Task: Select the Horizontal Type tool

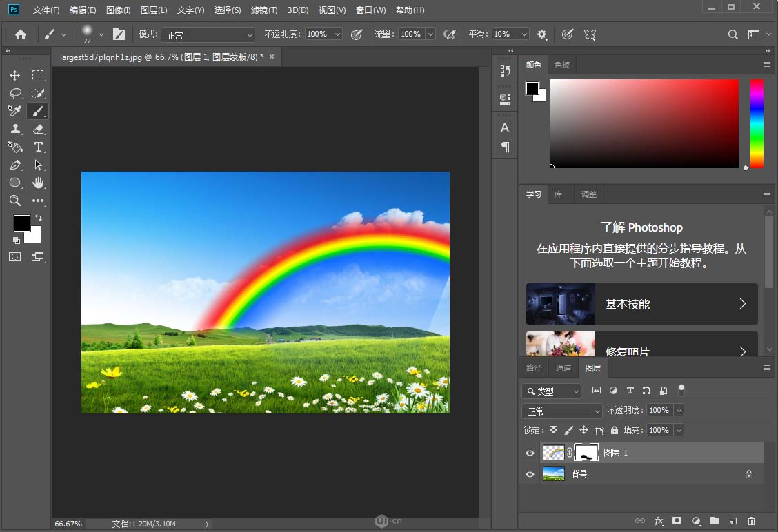Action: tap(38, 147)
